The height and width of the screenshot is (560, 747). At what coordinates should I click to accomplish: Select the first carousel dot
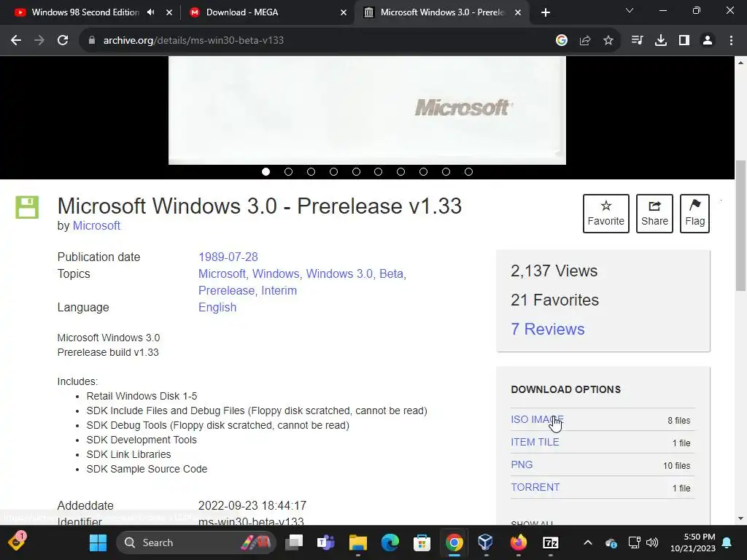266,172
